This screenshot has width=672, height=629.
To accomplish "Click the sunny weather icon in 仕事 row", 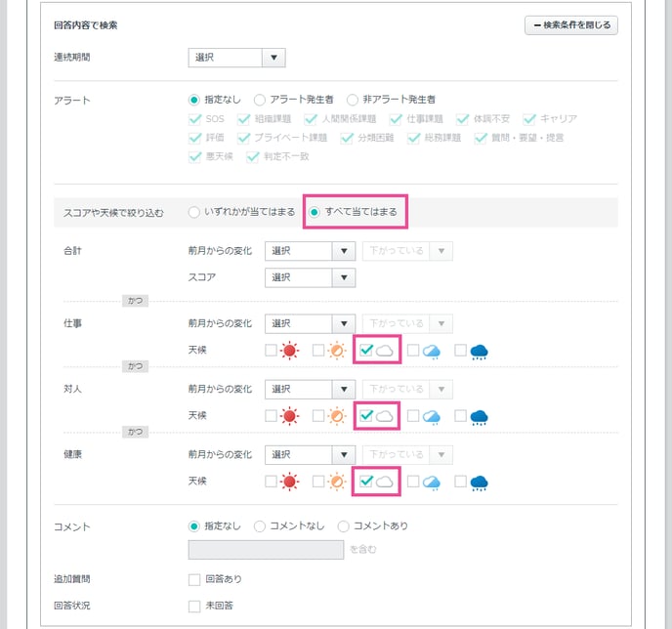I will tap(289, 351).
